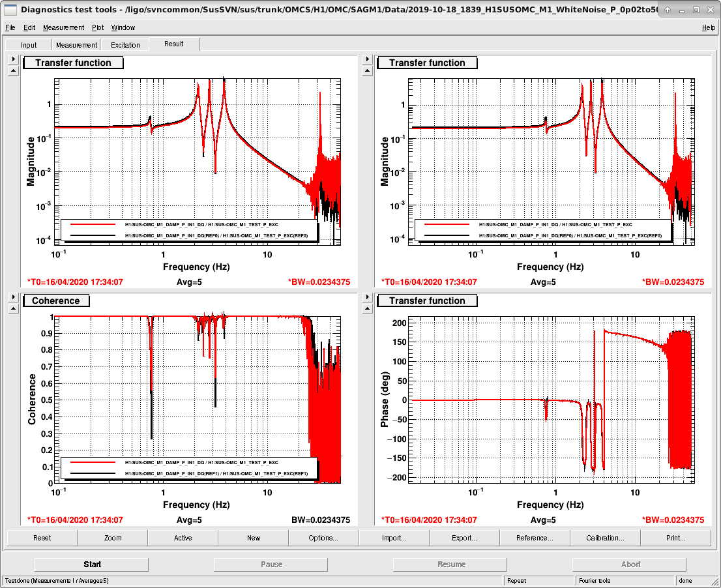
Task: Click the Export... button
Action: (464, 538)
